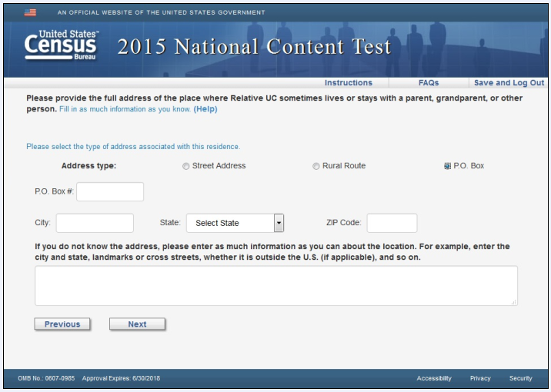
Task: Click the 'Address type:' label
Action: 88,166
